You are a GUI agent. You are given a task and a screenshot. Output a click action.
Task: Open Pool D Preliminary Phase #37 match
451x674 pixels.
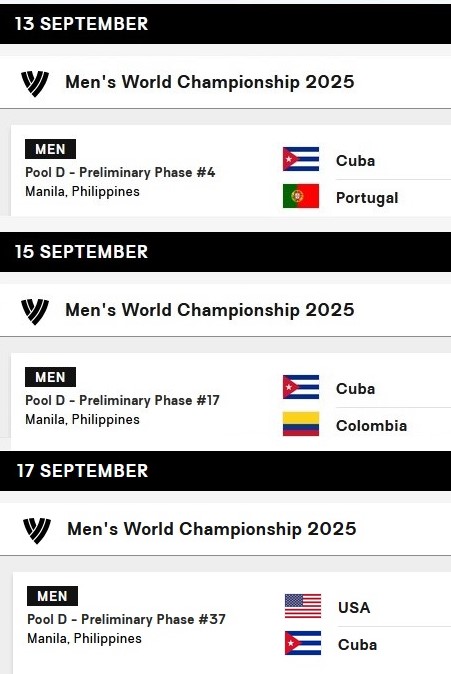click(x=126, y=619)
